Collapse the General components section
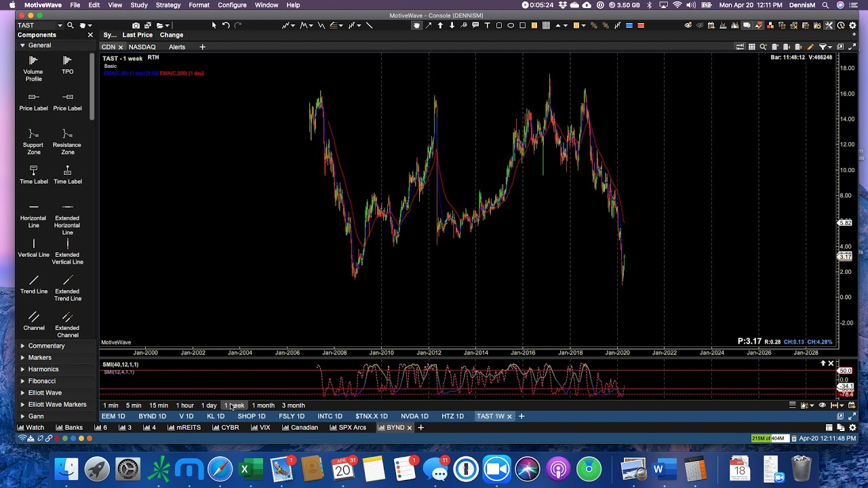Image resolution: width=868 pixels, height=488 pixels. coord(22,45)
